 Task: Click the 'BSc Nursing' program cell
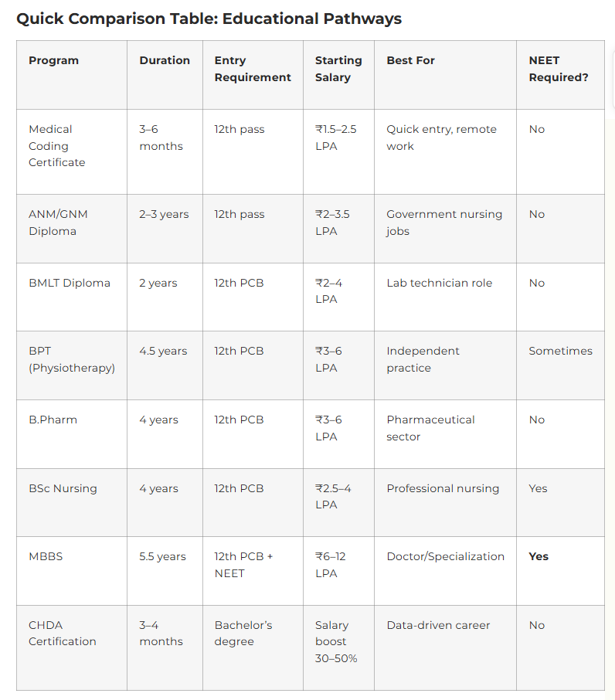63,488
